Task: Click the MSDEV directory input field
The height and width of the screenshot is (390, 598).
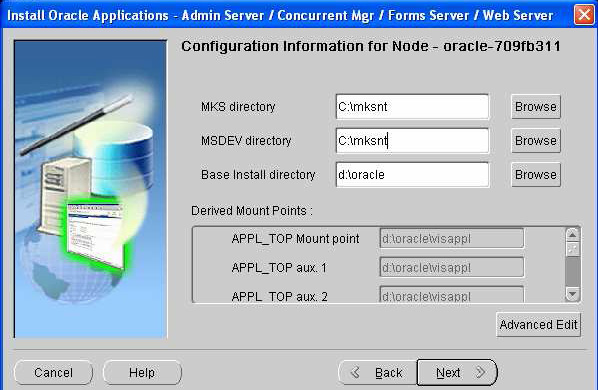Action: click(x=412, y=141)
